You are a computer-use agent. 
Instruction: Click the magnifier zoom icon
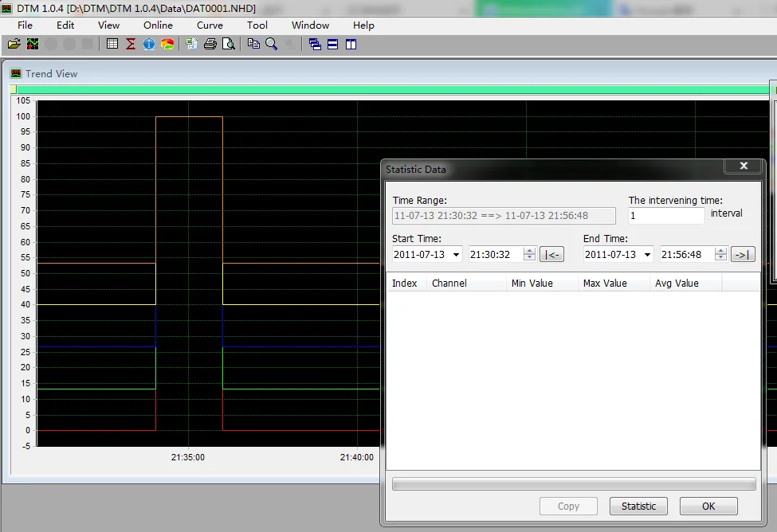tap(272, 44)
